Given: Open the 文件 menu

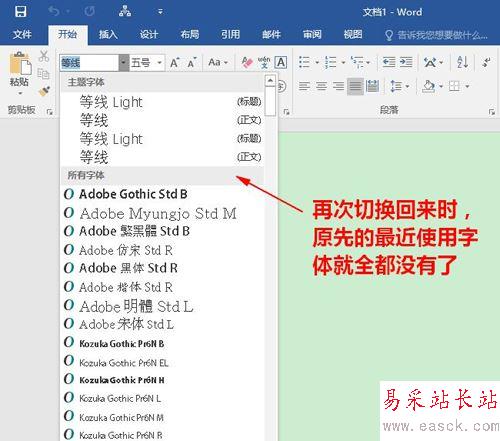Looking at the screenshot, I should 22,34.
